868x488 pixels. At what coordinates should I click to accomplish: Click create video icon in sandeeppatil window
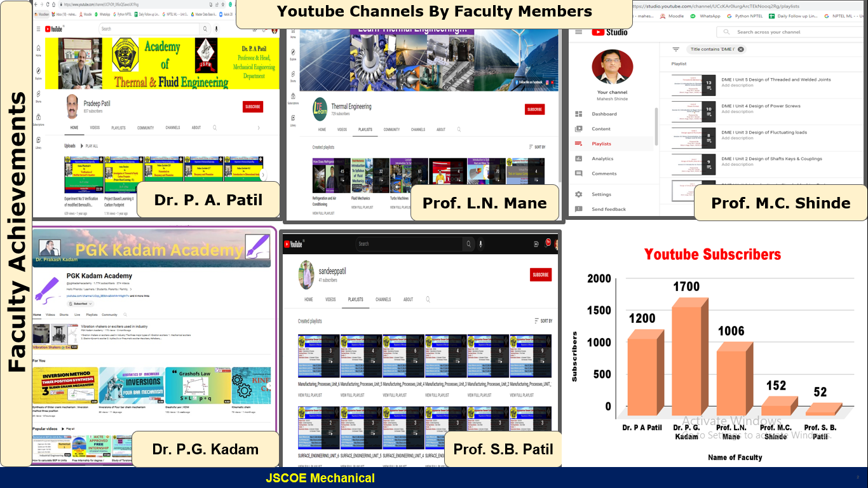[x=538, y=243]
